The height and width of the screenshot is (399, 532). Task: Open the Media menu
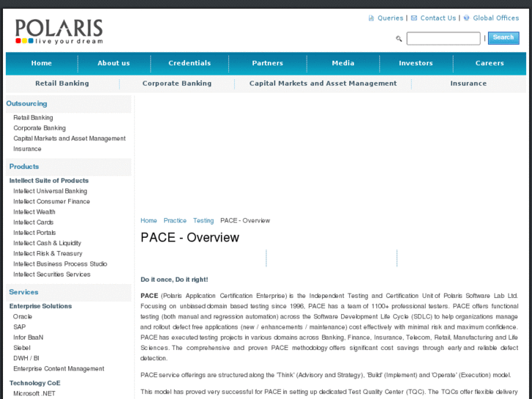click(x=343, y=63)
